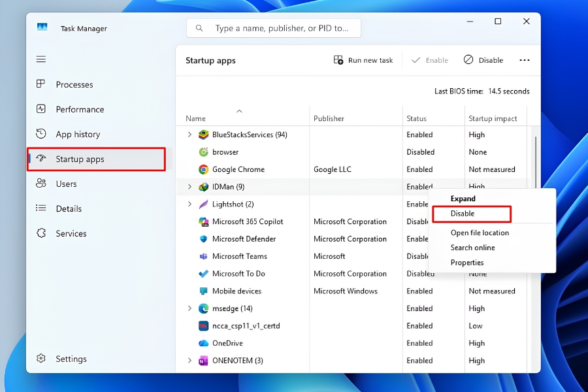Image resolution: width=588 pixels, height=392 pixels.
Task: Click the msedge app icon
Action: click(203, 308)
